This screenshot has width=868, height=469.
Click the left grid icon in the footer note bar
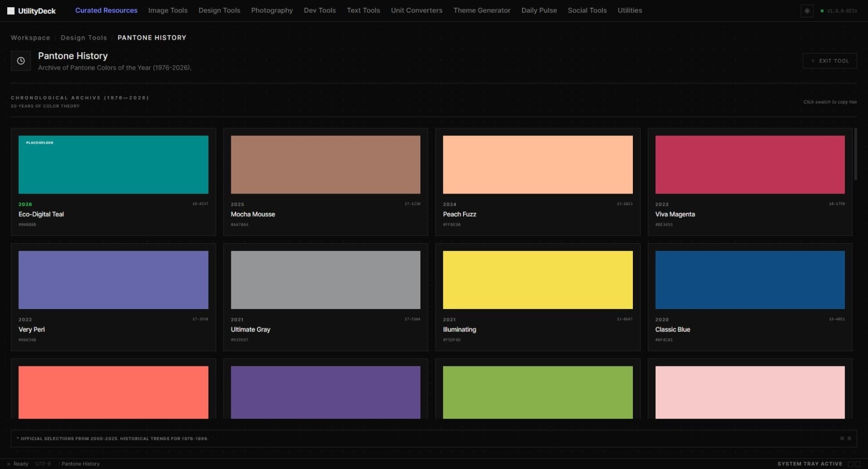coord(842,439)
